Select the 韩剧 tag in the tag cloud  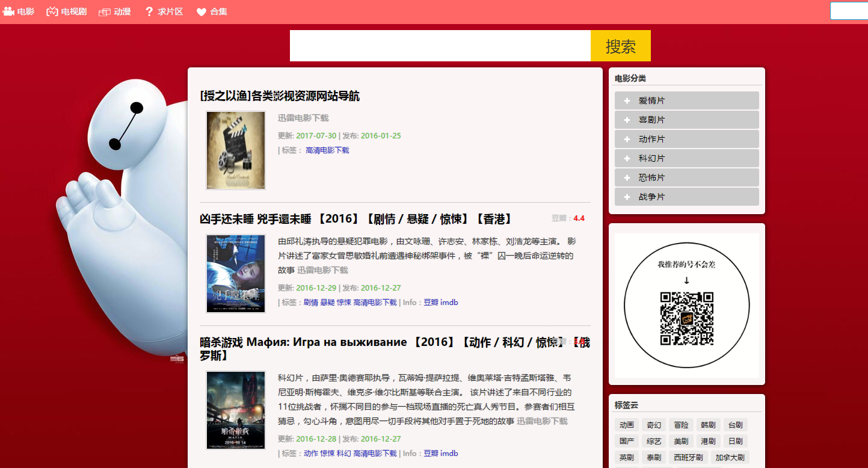(x=708, y=425)
